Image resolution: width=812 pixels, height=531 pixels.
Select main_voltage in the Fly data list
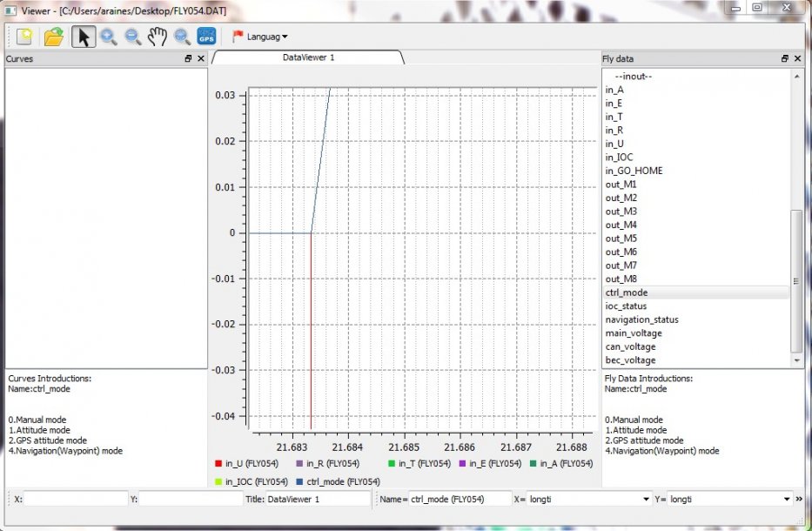pyautogui.click(x=634, y=333)
